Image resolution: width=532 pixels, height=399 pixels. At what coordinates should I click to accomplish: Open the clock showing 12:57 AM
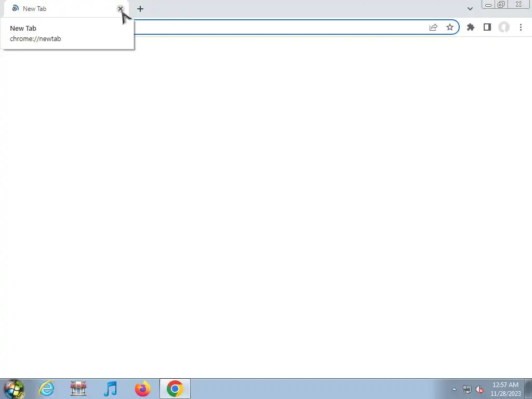506,389
